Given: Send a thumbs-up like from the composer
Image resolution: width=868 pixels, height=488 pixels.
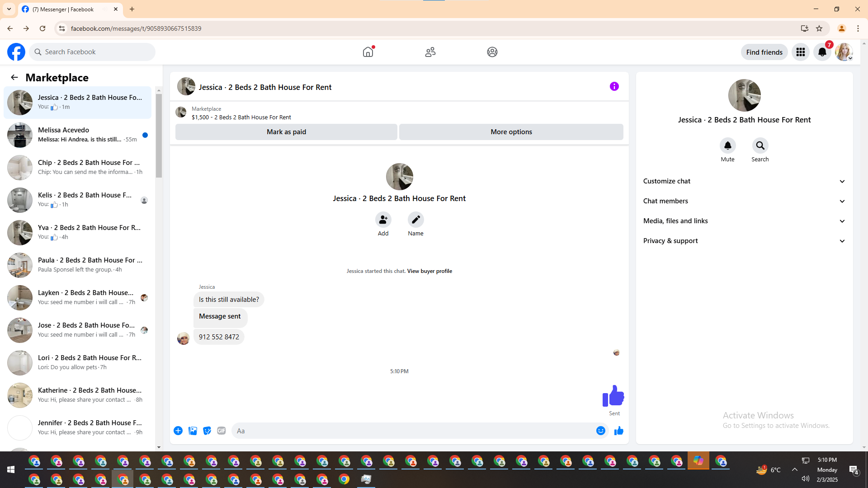Looking at the screenshot, I should click(618, 431).
